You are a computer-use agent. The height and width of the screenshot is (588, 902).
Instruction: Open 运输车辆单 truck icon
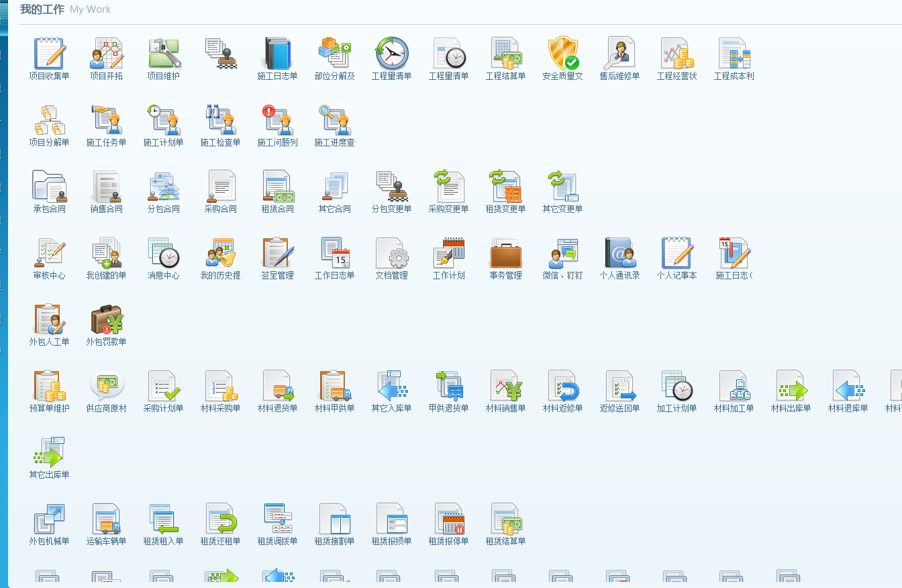pyautogui.click(x=106, y=519)
